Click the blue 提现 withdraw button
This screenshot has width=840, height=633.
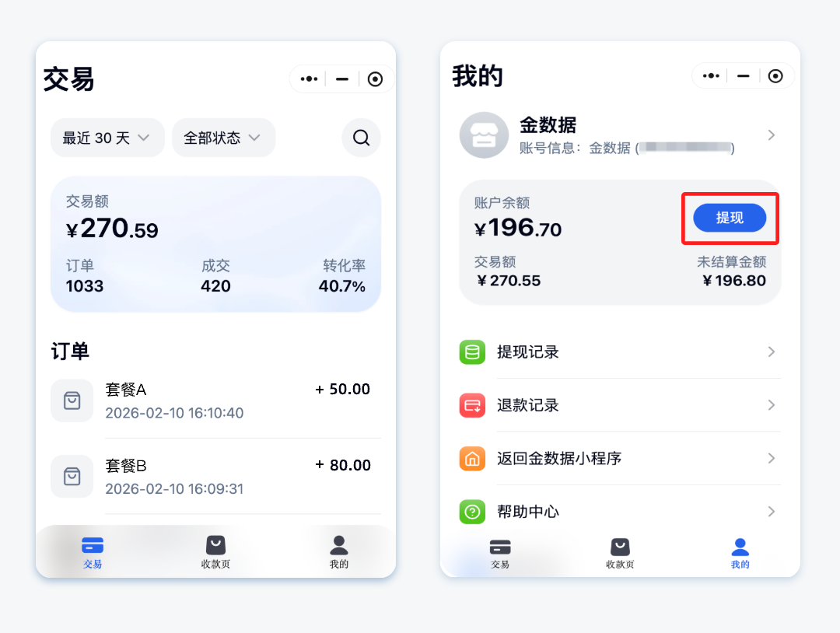point(730,218)
